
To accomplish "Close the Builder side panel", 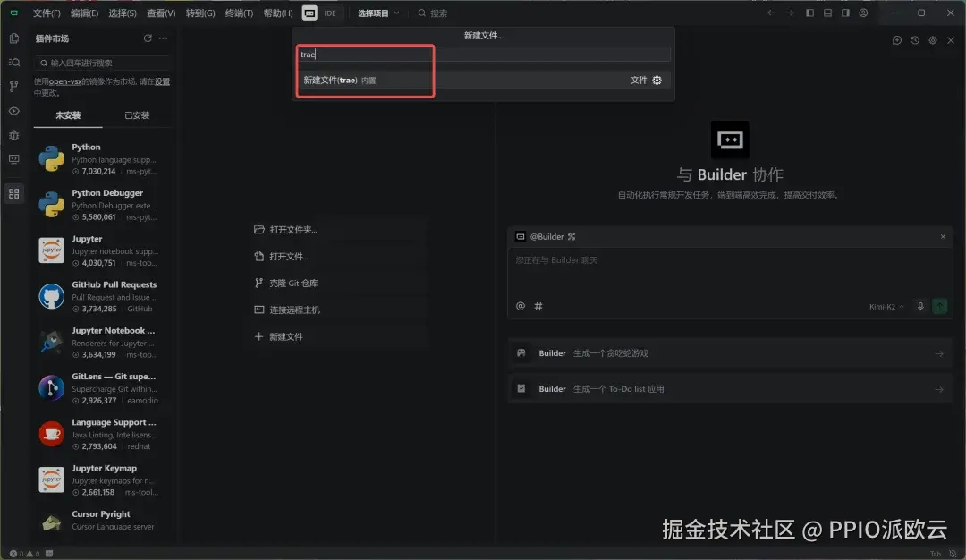I will (x=951, y=40).
